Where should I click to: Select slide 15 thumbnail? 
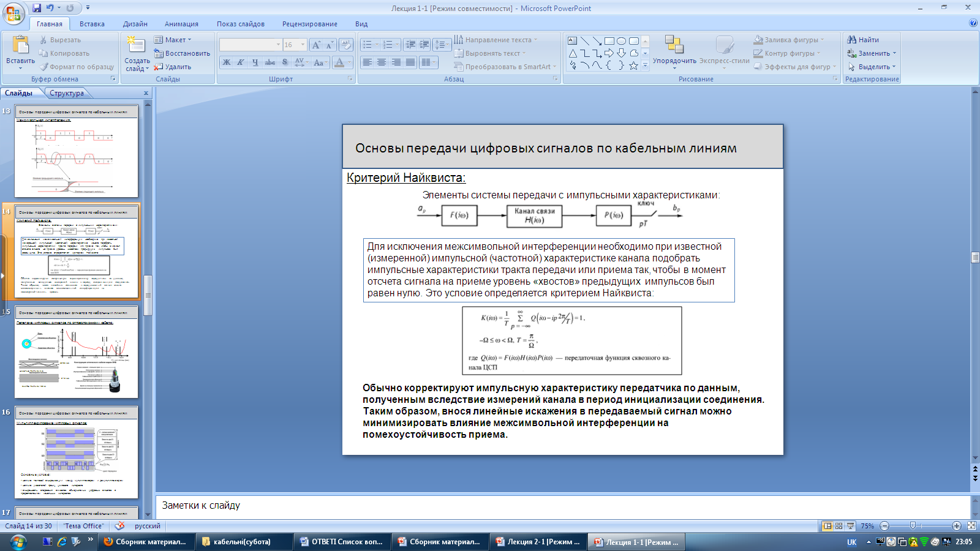tap(77, 352)
